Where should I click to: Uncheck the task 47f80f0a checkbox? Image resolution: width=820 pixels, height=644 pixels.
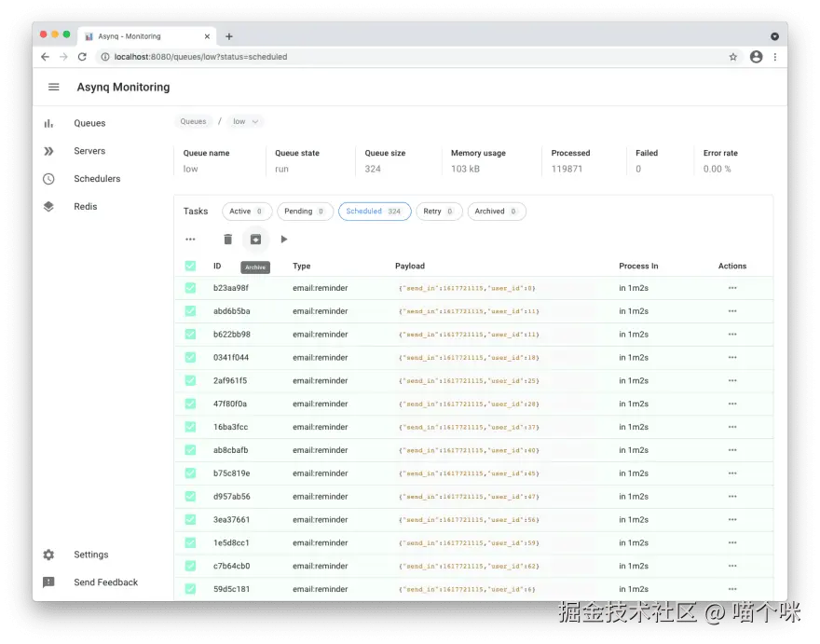point(190,404)
